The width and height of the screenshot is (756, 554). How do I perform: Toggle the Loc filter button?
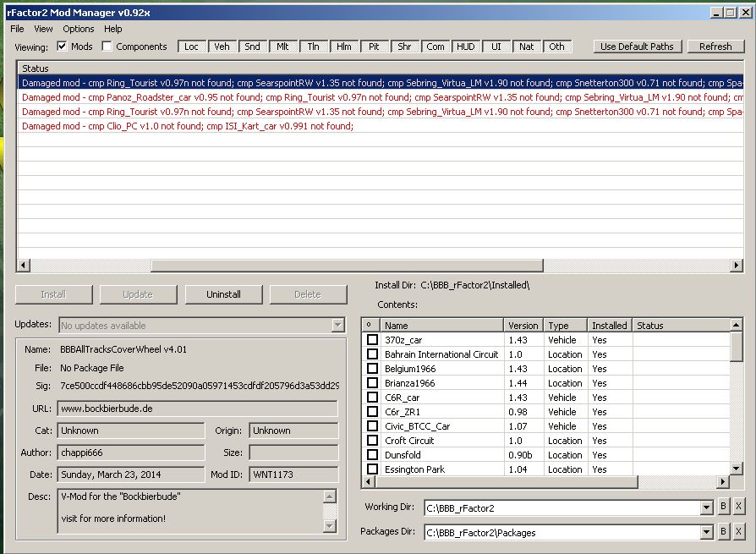[191, 47]
